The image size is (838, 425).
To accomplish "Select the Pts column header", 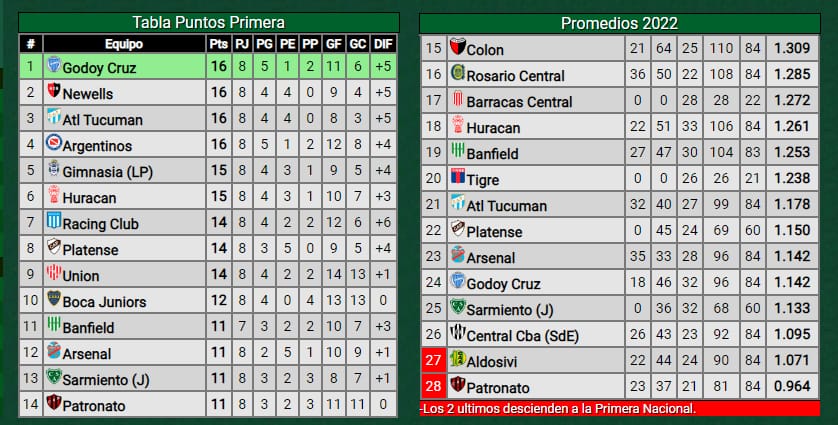I will click(x=219, y=44).
